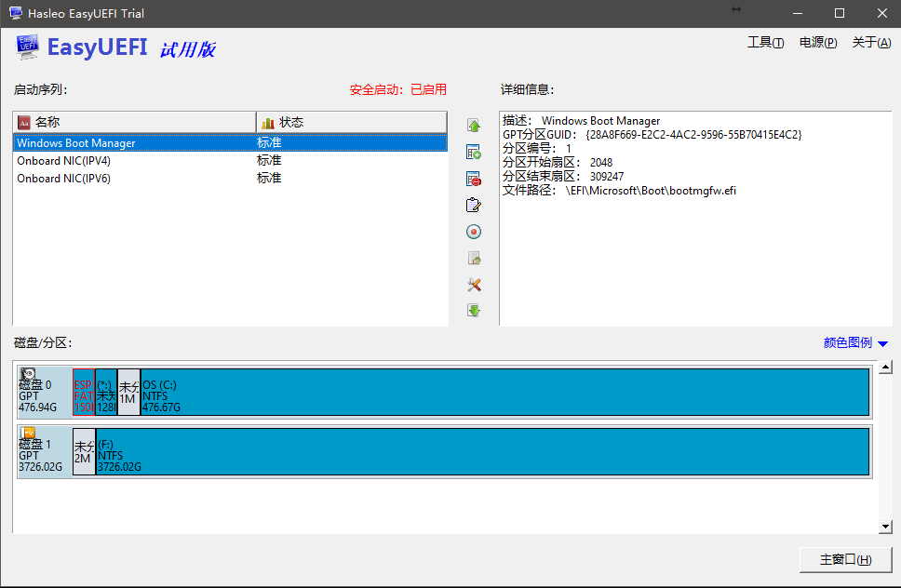
Task: Sort by the 状态 column header
Action: [x=352, y=122]
